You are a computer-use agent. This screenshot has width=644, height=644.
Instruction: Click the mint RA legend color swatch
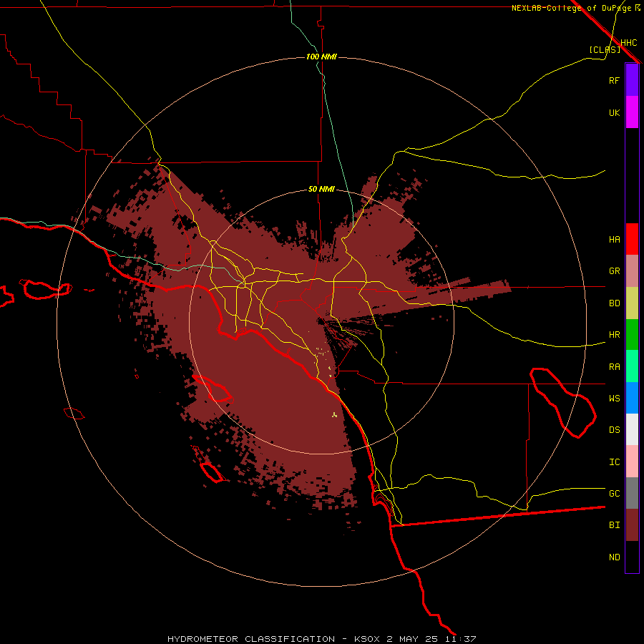point(632,366)
